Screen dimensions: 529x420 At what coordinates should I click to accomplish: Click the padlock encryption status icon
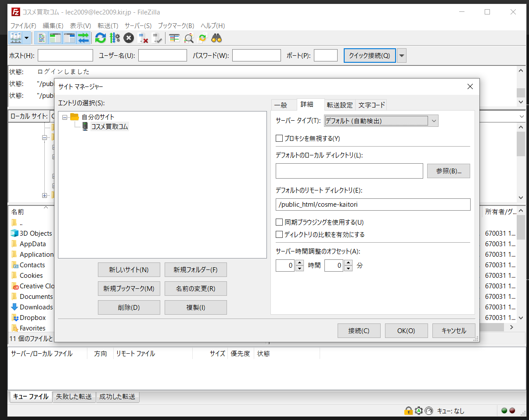[408, 411]
